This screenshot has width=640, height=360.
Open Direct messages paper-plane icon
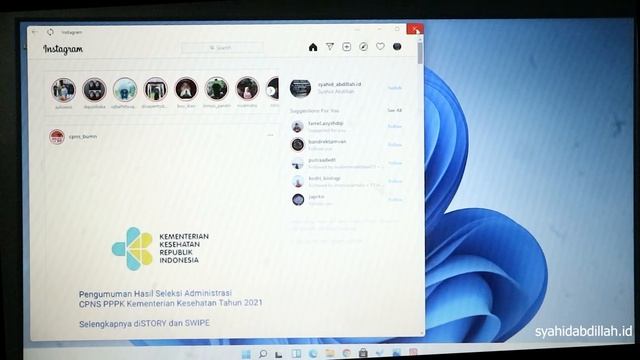point(330,47)
